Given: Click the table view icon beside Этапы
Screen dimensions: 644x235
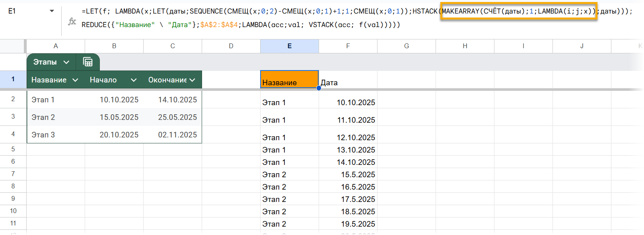Looking at the screenshot, I should pyautogui.click(x=88, y=62).
